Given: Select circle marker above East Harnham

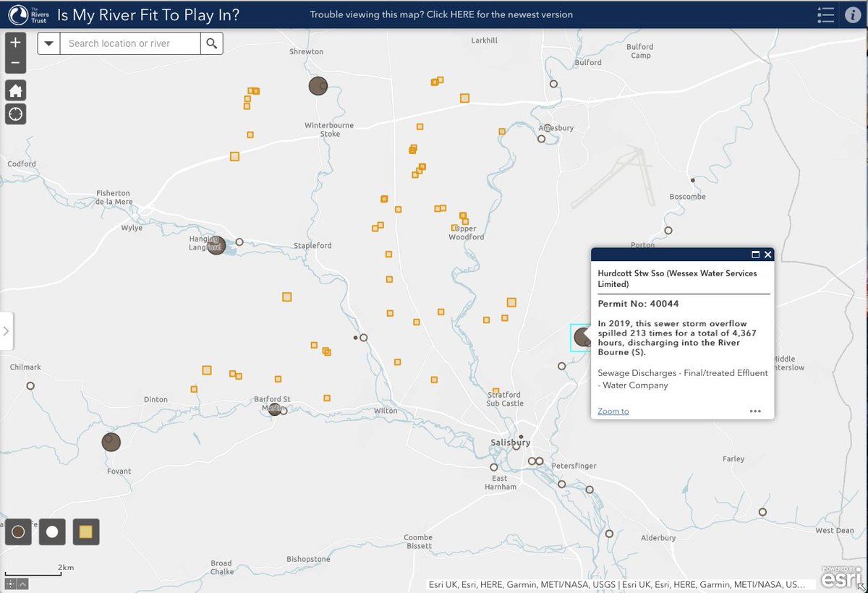Looking at the screenshot, I should tap(494, 467).
